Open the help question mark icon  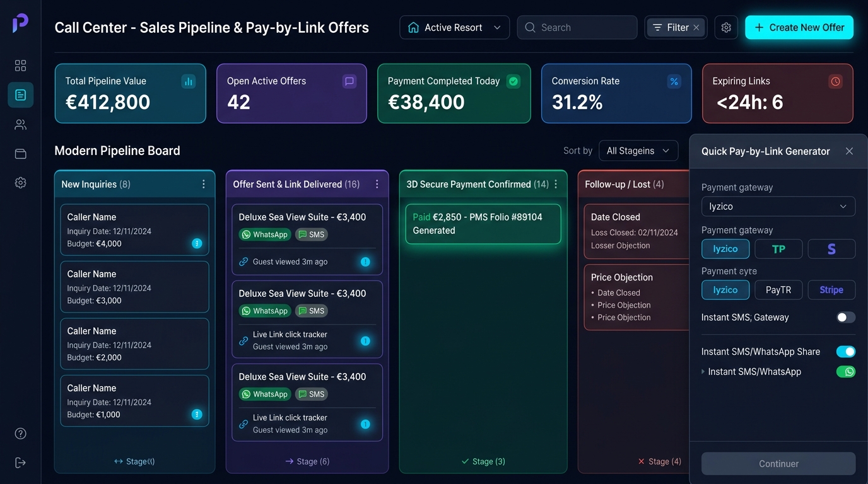20,434
